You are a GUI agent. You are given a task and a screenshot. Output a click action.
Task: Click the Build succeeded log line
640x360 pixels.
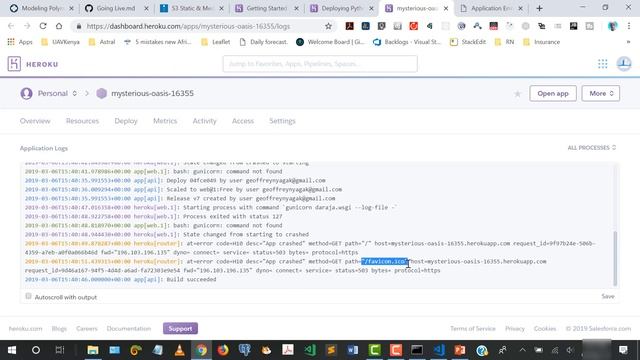coord(120,280)
